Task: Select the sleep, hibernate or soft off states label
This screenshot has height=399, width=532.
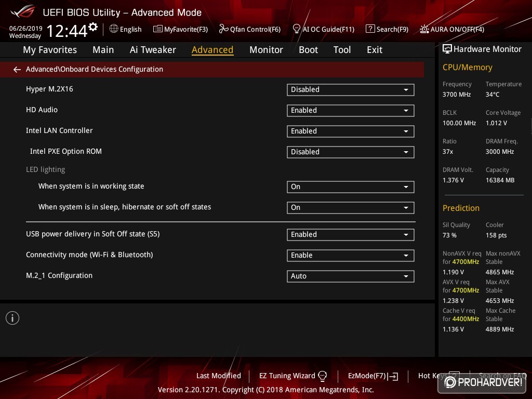Action: point(125,207)
